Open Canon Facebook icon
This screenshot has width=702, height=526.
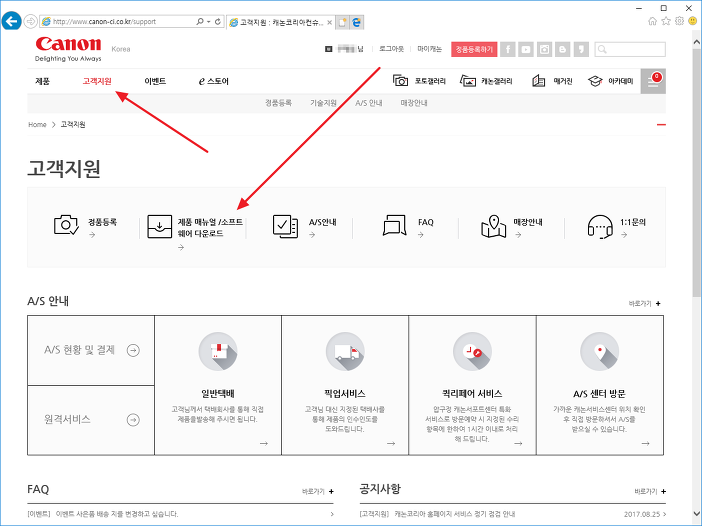[x=508, y=49]
